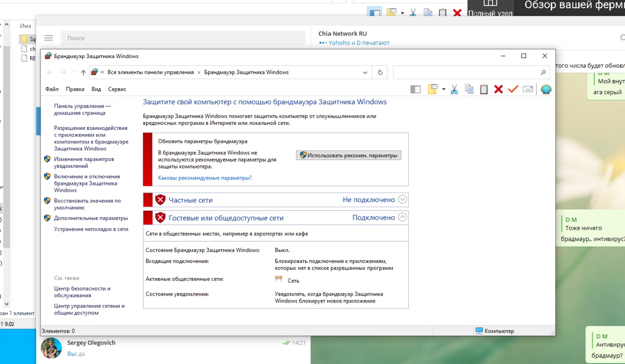Click shield icon beside 'Дополнительные параметры'
This screenshot has height=364, width=625.
(x=47, y=218)
